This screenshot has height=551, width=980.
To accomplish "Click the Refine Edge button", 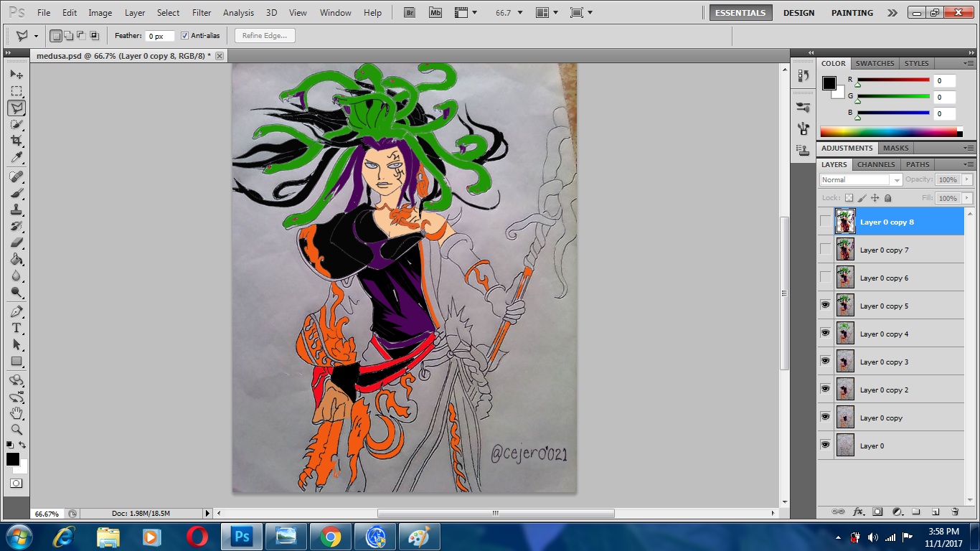I will 265,36.
